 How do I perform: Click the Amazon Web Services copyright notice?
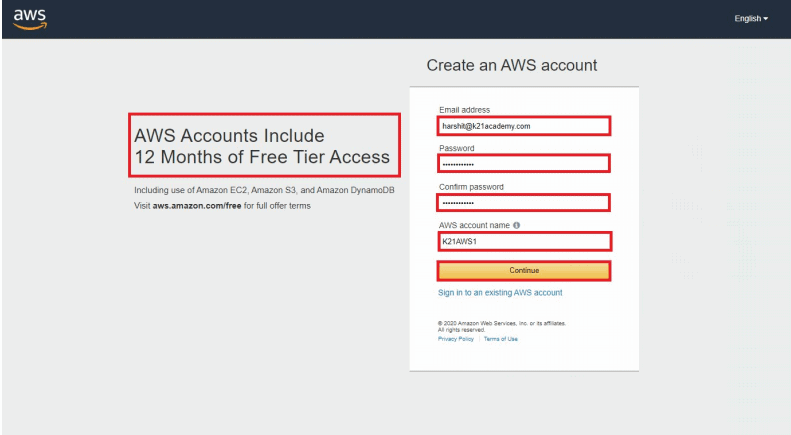pyautogui.click(x=508, y=326)
